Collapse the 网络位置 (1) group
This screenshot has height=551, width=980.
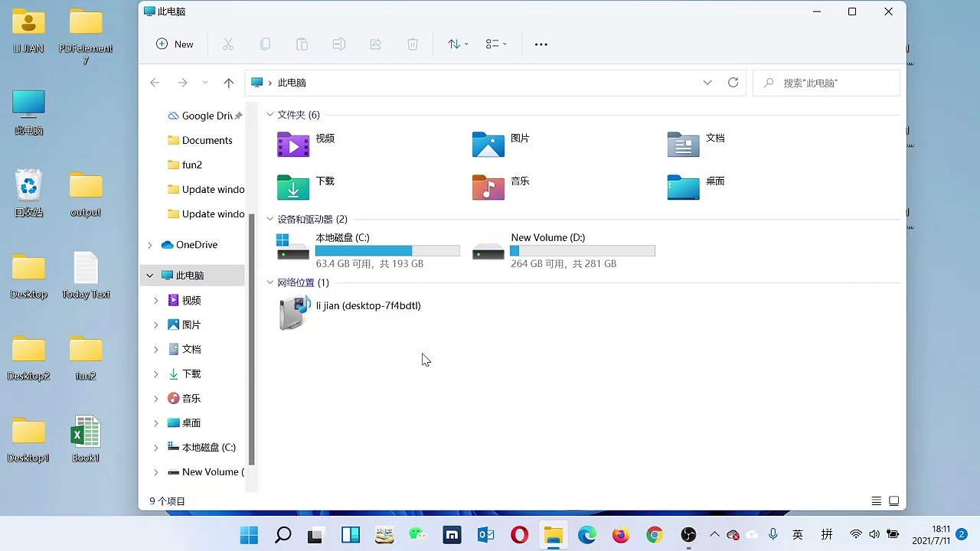[x=269, y=283]
